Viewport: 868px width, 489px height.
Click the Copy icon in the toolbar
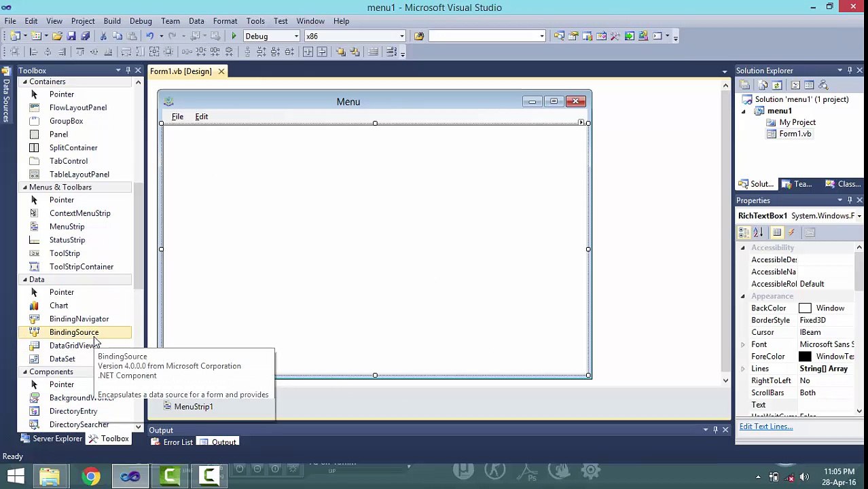(x=117, y=36)
